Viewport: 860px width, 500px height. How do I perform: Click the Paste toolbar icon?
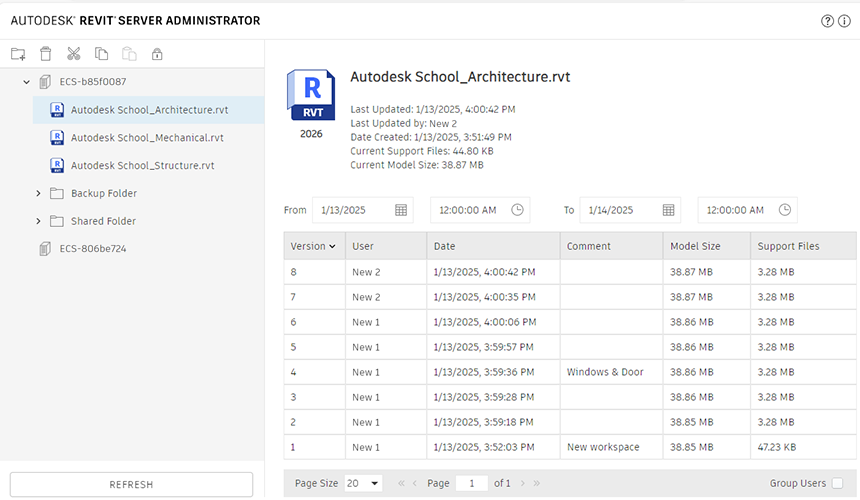tap(129, 54)
